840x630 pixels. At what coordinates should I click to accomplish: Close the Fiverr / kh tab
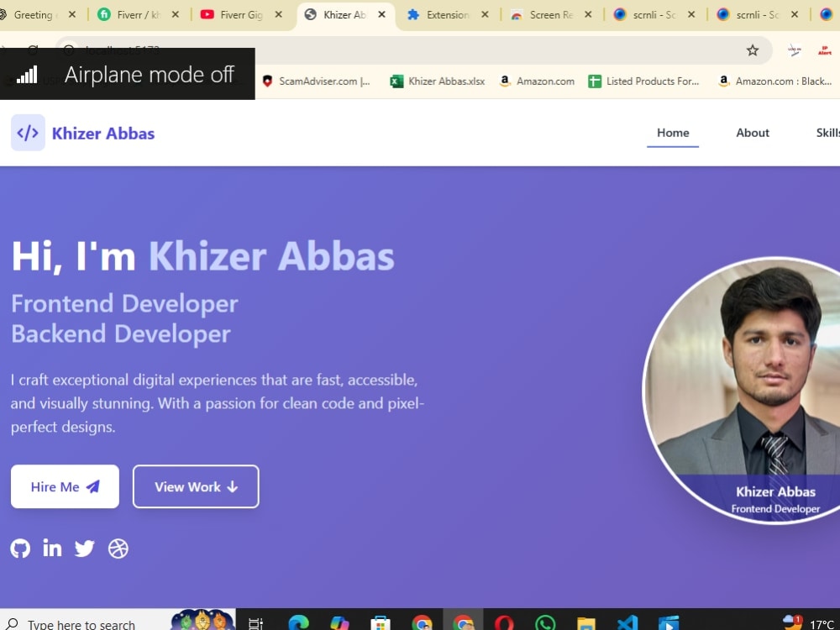pos(176,14)
